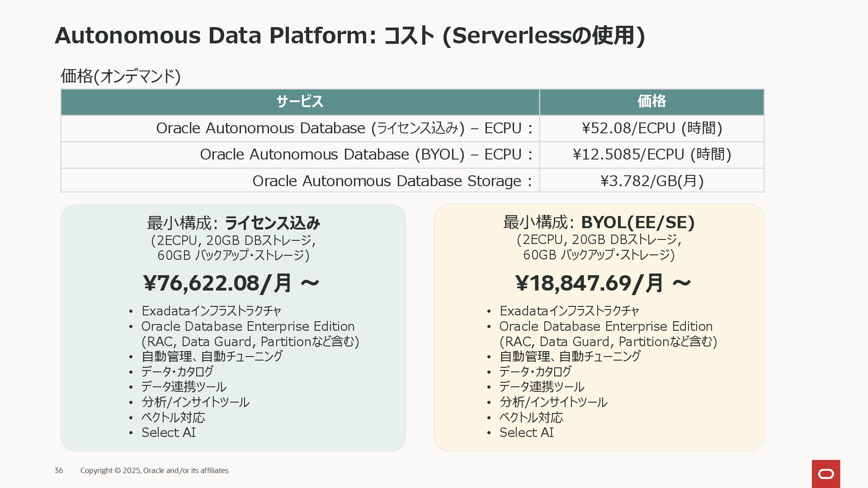
Task: Click "データ連携ツール" in the ライセンス込み card
Action: [184, 387]
